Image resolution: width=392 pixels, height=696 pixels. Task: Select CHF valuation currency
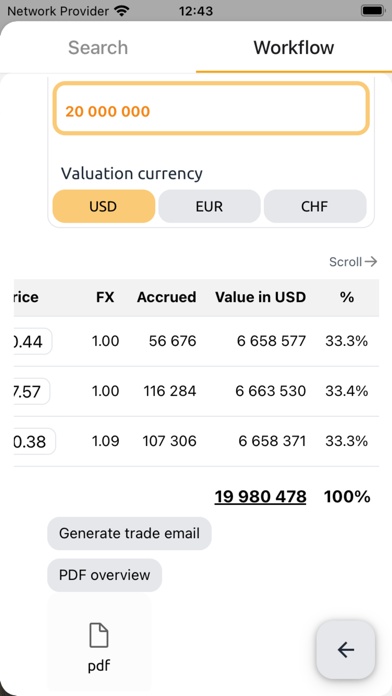[x=315, y=206]
